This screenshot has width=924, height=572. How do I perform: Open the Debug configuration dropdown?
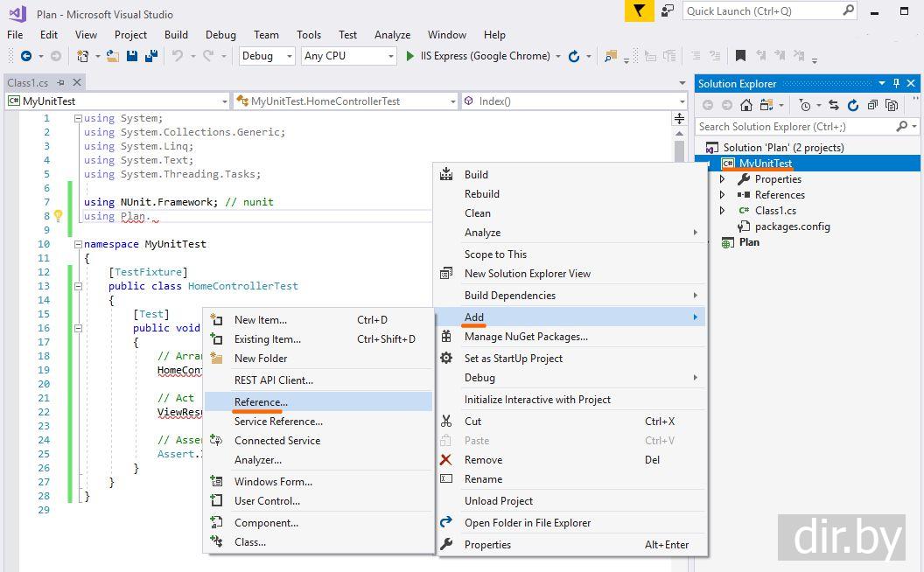coord(268,56)
